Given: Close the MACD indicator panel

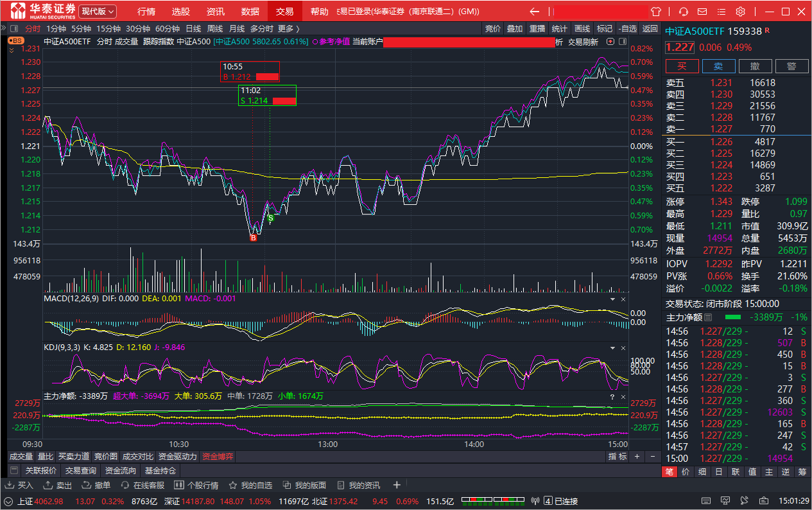Looking at the screenshot, I should 623,299.
